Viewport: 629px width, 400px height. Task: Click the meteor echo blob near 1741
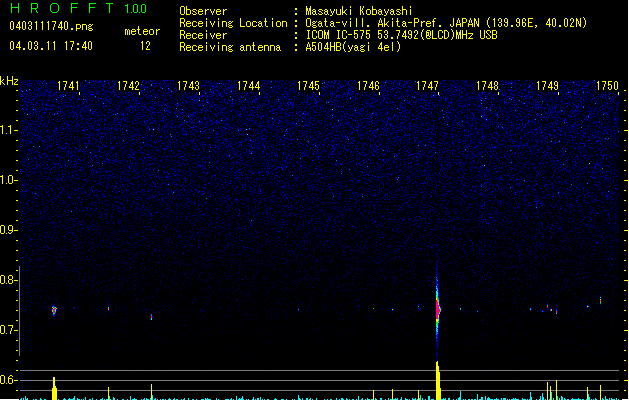(54, 310)
